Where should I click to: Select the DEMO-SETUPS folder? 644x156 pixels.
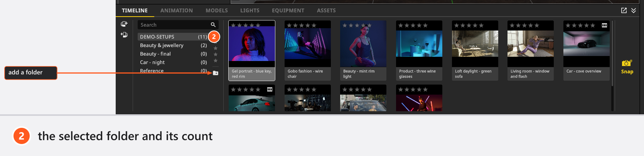173,37
